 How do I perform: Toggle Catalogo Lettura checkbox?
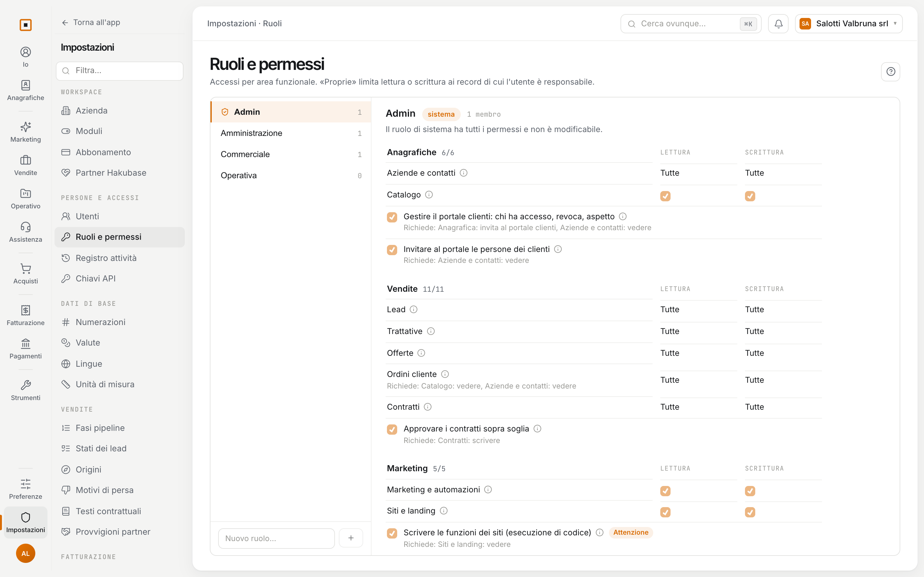665,196
